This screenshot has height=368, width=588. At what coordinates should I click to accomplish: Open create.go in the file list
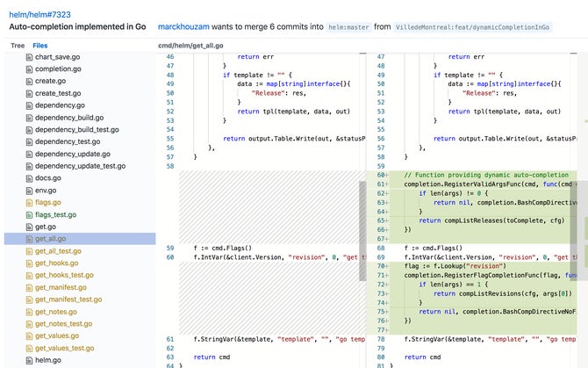[x=50, y=81]
